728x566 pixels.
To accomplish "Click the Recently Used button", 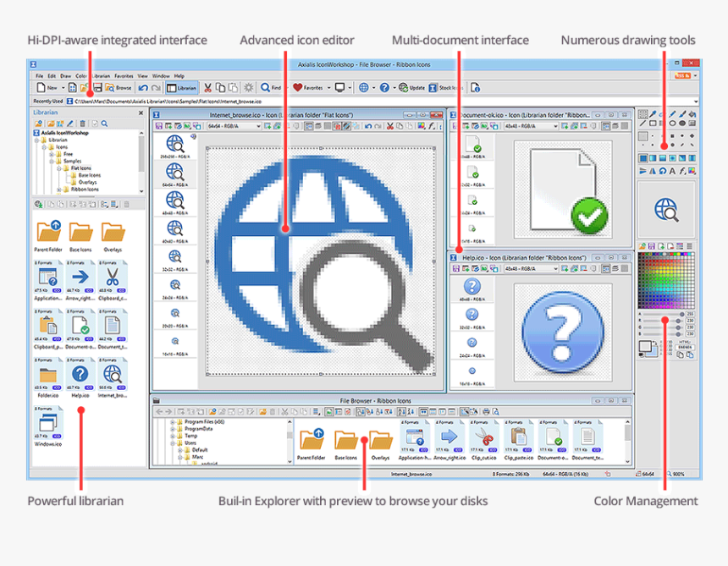I will 47,102.
